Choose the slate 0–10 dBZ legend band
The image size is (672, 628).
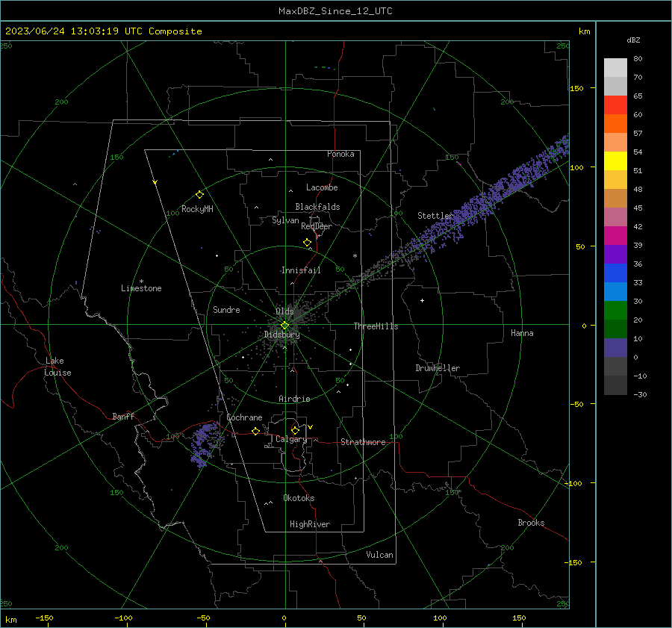pos(615,348)
